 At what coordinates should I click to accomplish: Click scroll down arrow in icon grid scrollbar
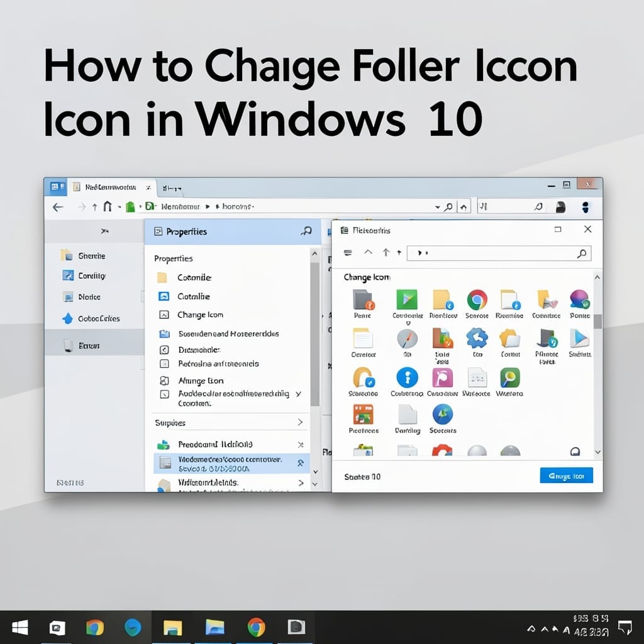(x=597, y=452)
